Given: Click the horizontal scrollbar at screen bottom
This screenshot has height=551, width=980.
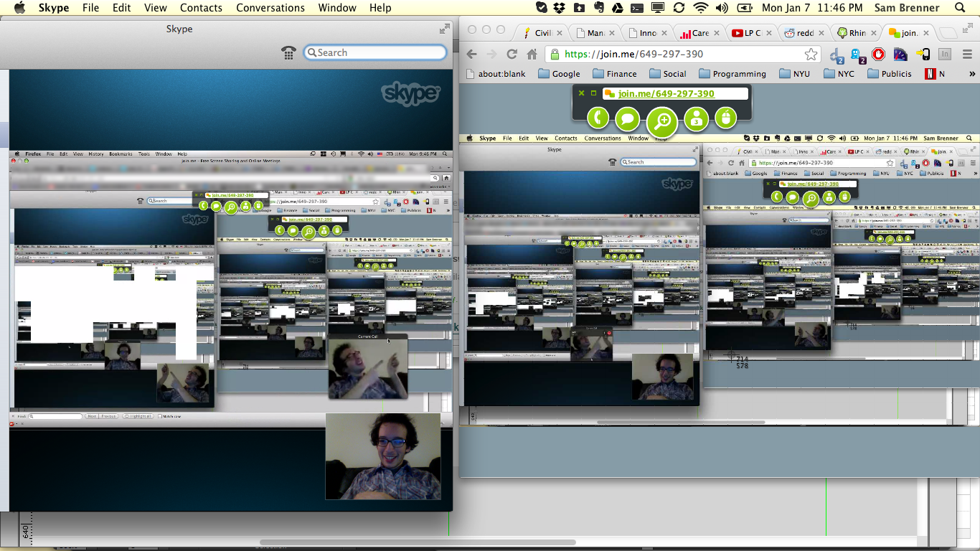Looking at the screenshot, I should tap(418, 542).
